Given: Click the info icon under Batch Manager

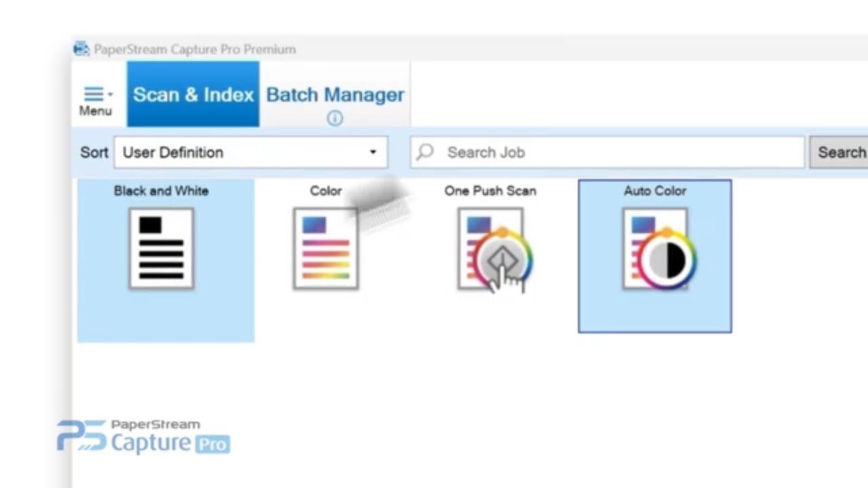Looking at the screenshot, I should tap(335, 118).
